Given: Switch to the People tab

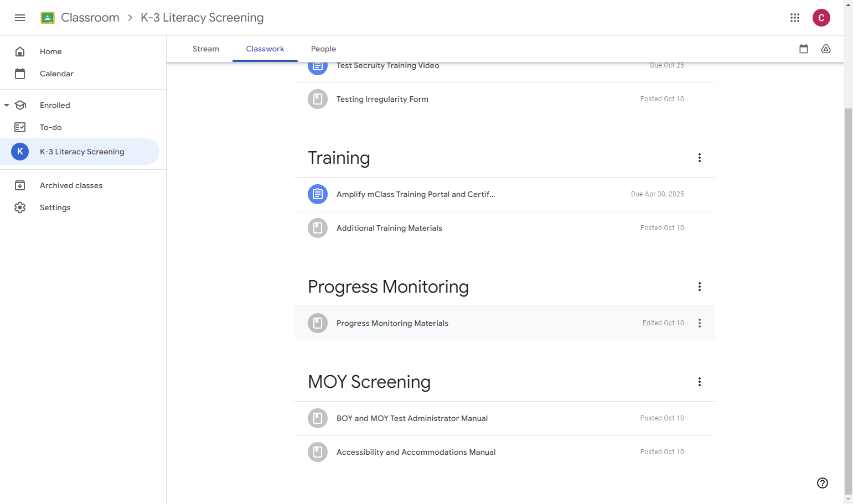Looking at the screenshot, I should 323,49.
